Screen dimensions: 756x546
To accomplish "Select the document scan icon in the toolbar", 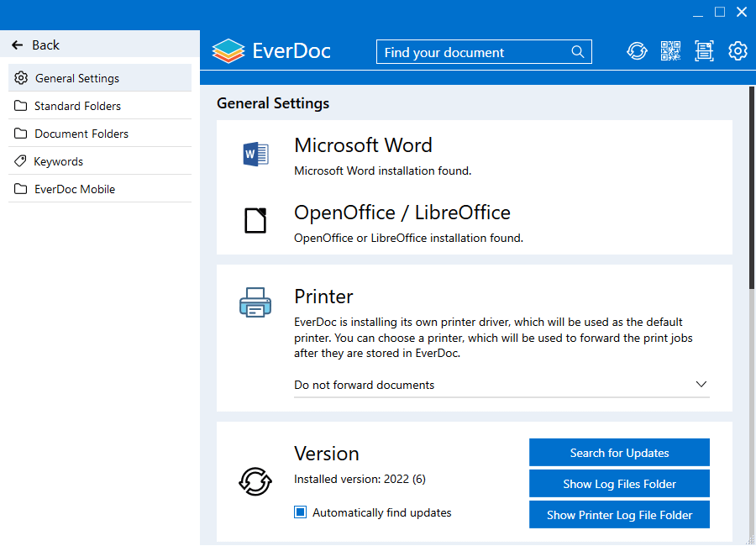I will (x=704, y=51).
